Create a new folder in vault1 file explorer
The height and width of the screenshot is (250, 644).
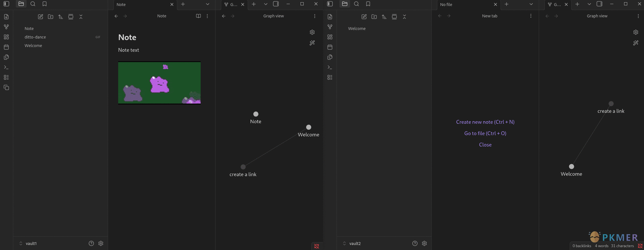point(51,17)
